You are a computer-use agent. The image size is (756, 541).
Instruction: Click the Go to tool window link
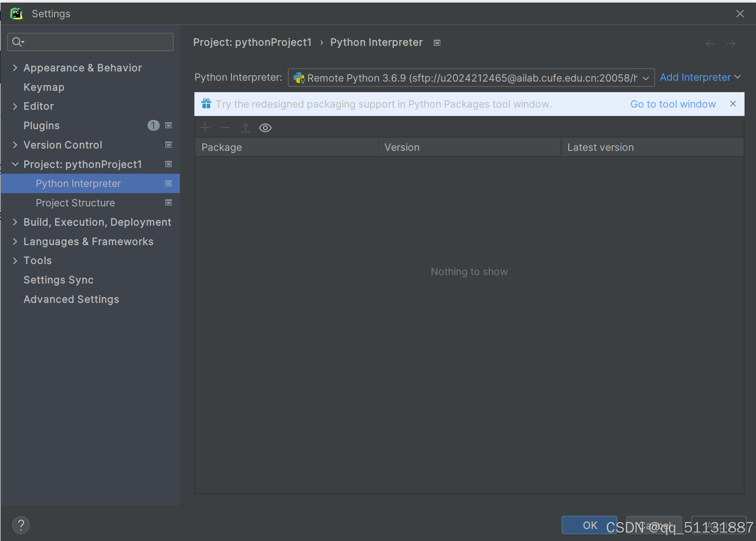point(673,104)
